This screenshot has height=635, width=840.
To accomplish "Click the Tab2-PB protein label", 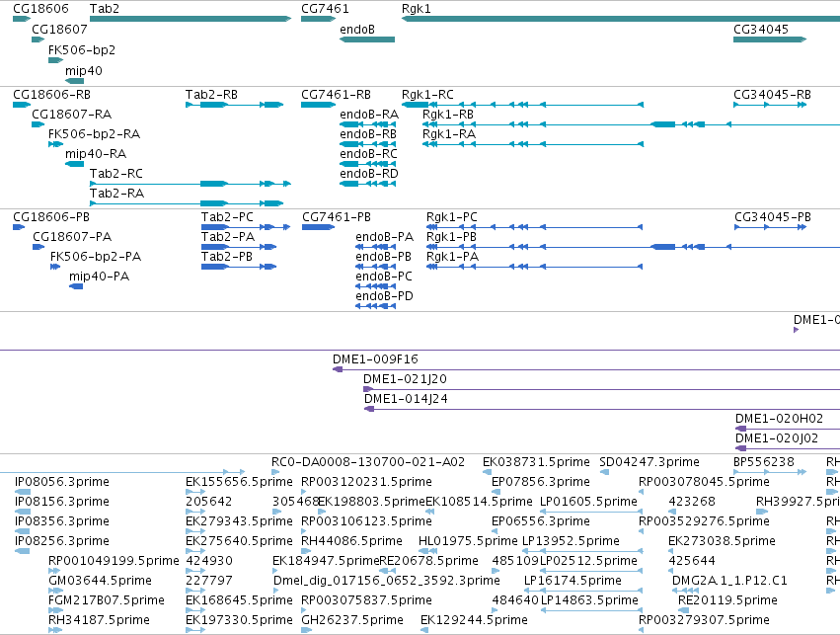I will [227, 257].
